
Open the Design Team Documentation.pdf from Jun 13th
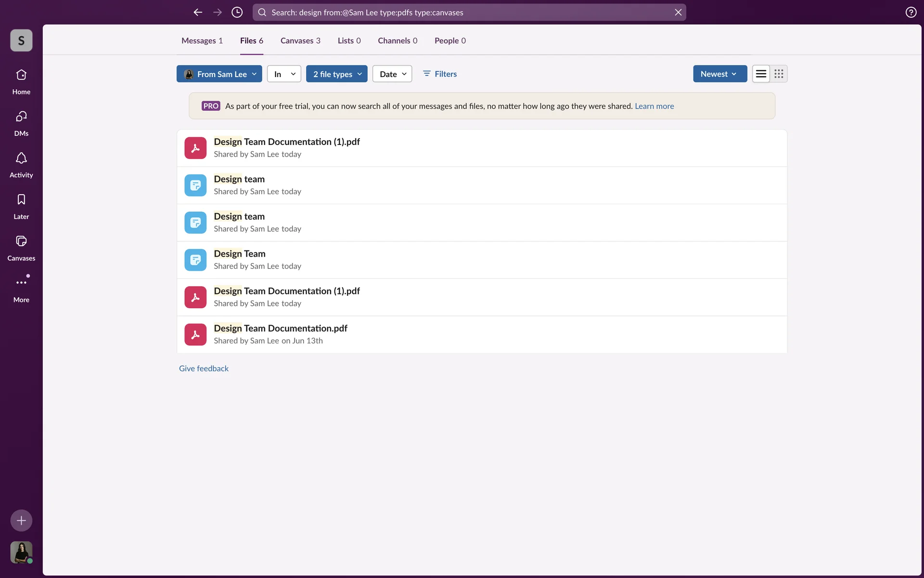tap(281, 328)
